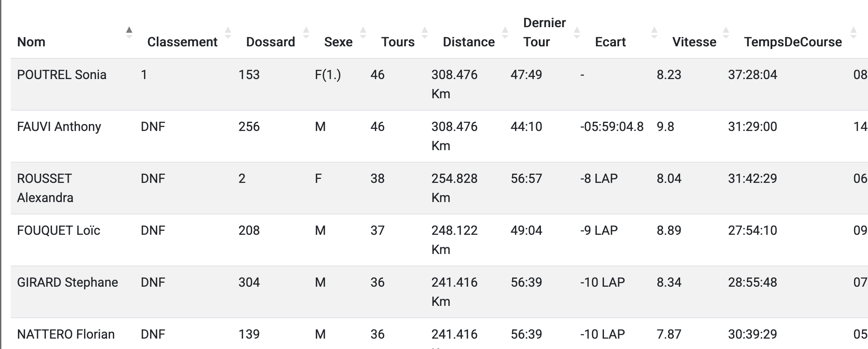Click the sort arrow beside Dernier Tour header

click(x=577, y=32)
